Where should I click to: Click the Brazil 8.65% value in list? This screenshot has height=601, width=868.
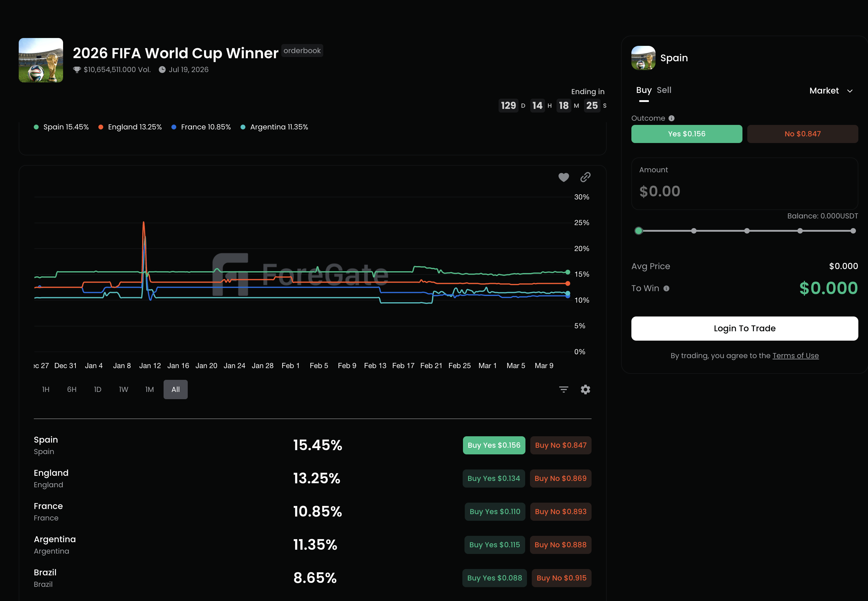(315, 578)
